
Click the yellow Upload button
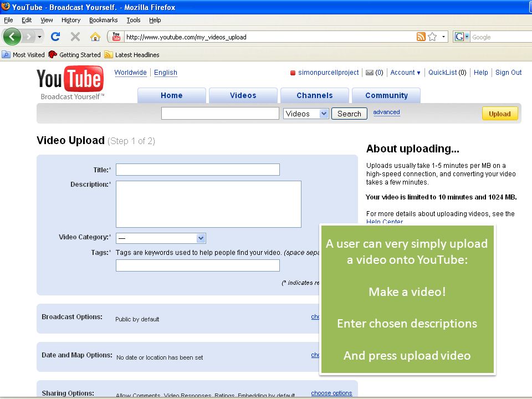(x=500, y=114)
